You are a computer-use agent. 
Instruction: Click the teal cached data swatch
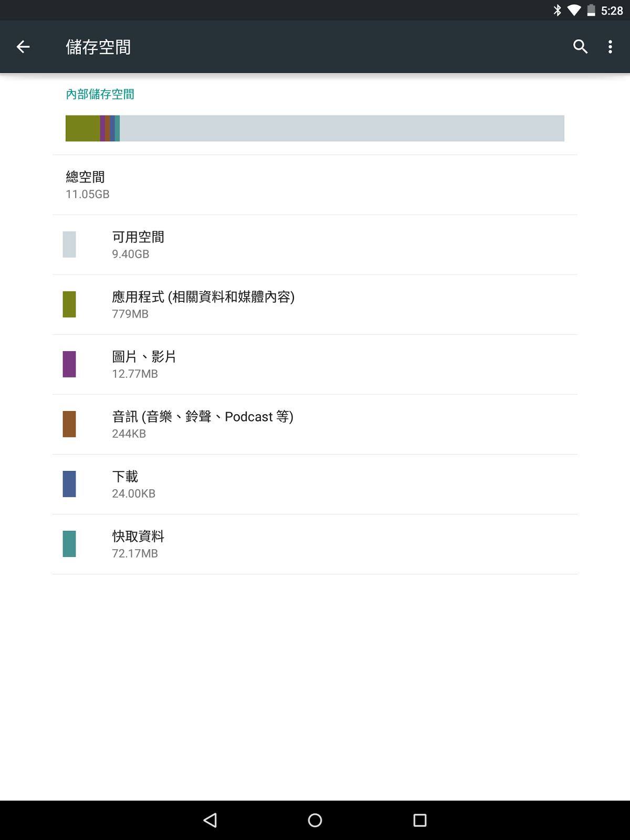click(69, 544)
